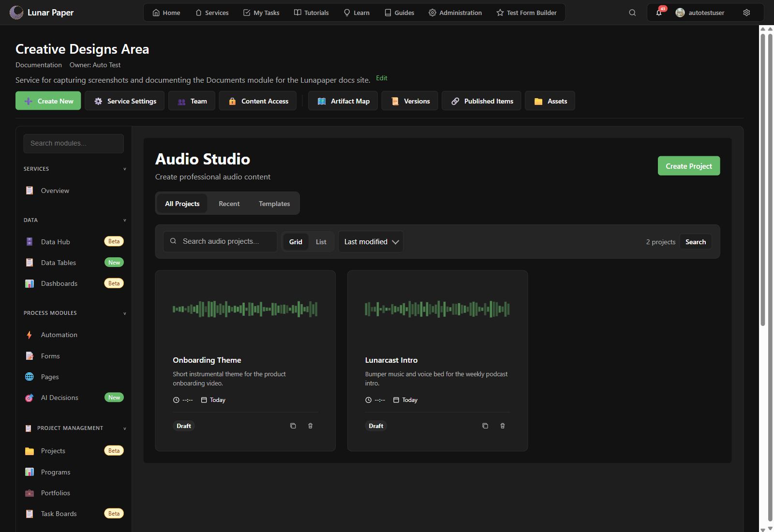Duplicate the Lunarcast Intro project

coord(485,426)
